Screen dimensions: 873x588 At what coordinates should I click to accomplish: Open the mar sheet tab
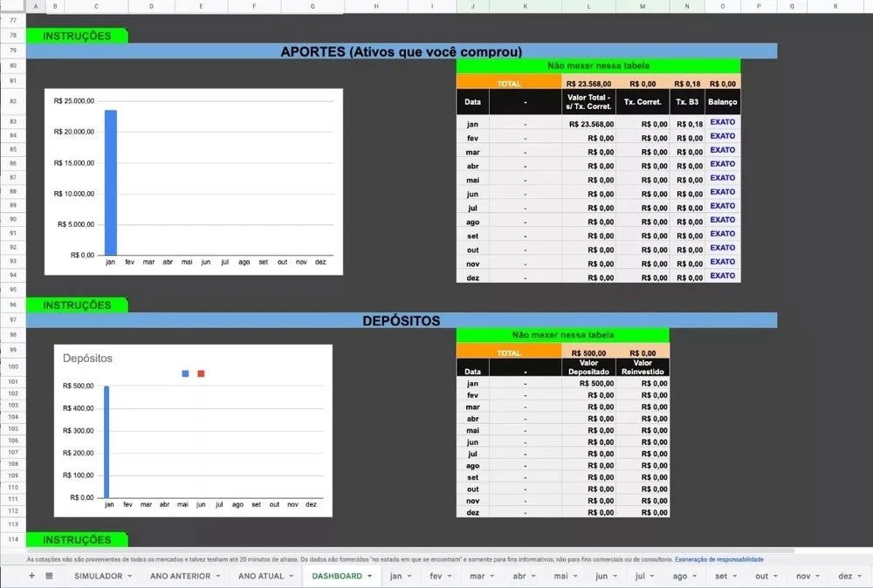(x=478, y=576)
